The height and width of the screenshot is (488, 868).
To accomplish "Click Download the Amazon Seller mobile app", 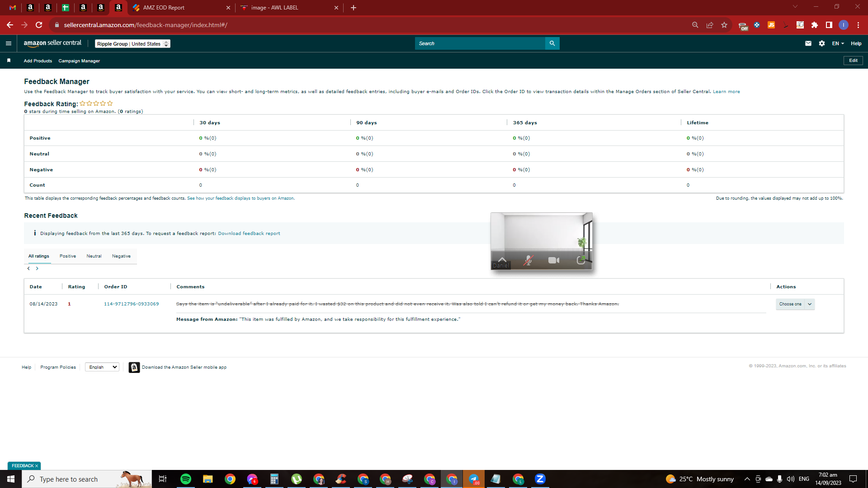I will (x=184, y=367).
